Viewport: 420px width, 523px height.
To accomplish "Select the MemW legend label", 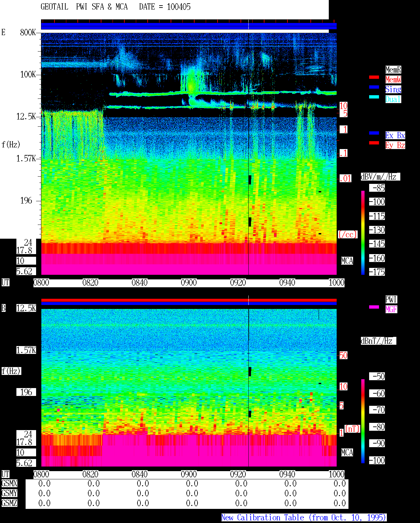I will [393, 79].
